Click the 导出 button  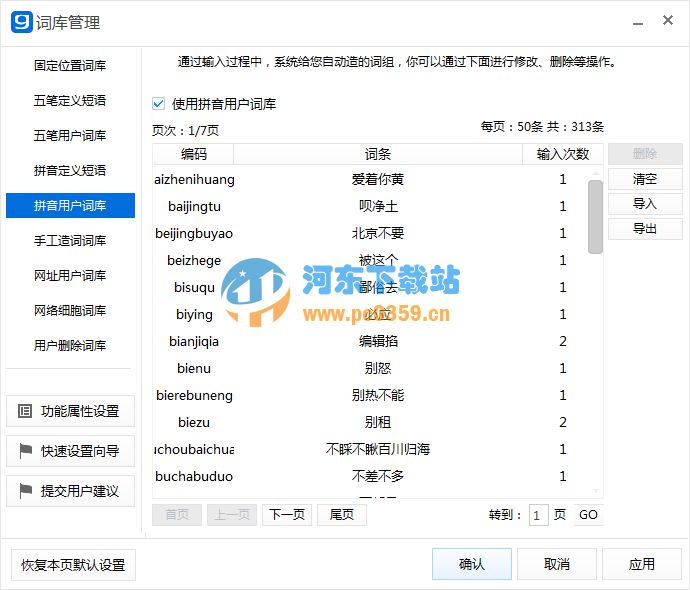coord(645,229)
